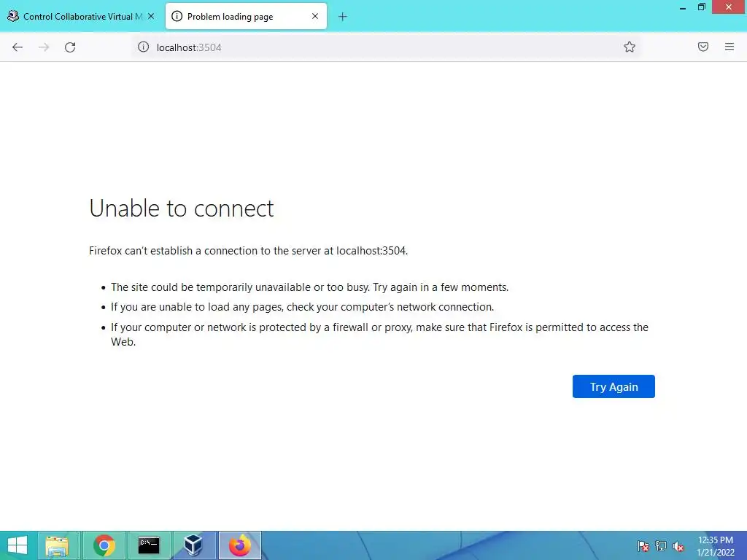Click the Unable to connect heading
The width and height of the screenshot is (747, 560).
click(182, 209)
